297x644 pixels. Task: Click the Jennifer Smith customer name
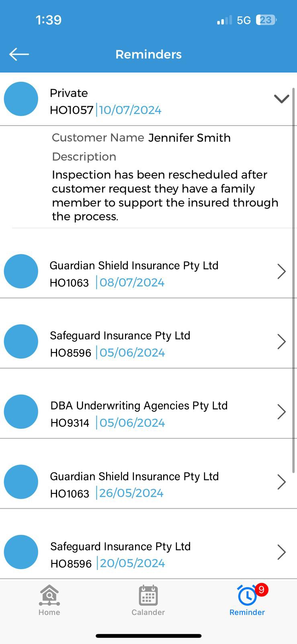pos(189,138)
